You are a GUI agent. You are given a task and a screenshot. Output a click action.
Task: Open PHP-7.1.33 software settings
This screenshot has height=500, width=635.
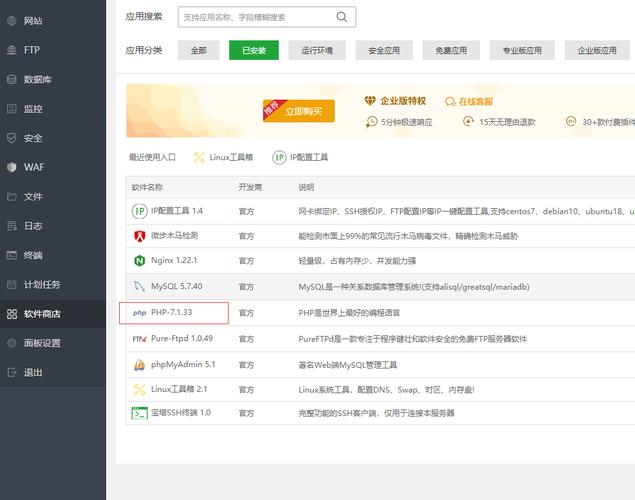pos(171,312)
